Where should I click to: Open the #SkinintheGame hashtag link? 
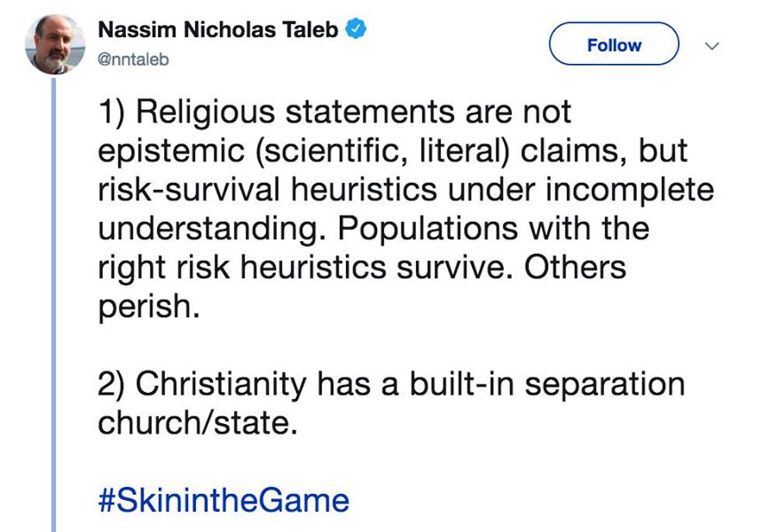224,500
